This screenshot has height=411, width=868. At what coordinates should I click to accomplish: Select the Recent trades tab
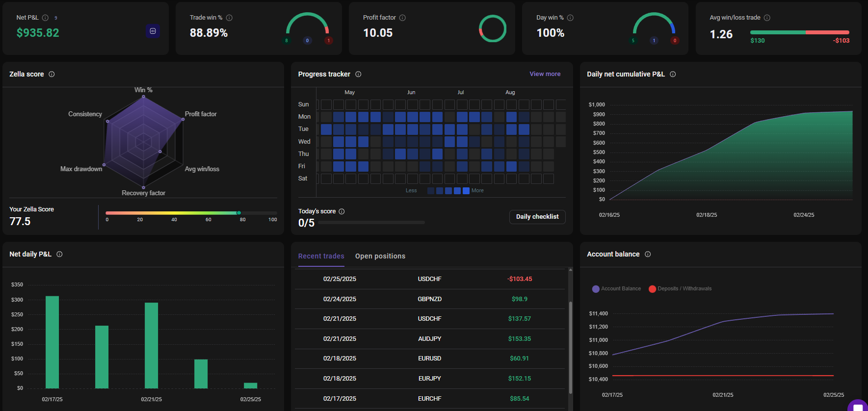click(x=321, y=256)
